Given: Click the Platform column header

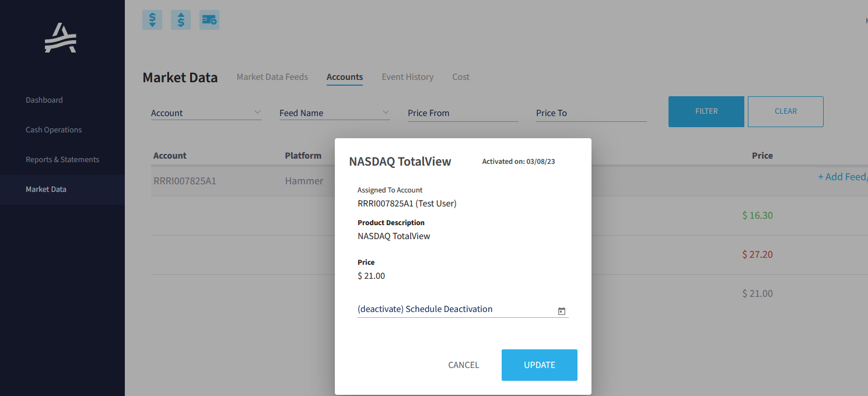Looking at the screenshot, I should click(x=303, y=156).
